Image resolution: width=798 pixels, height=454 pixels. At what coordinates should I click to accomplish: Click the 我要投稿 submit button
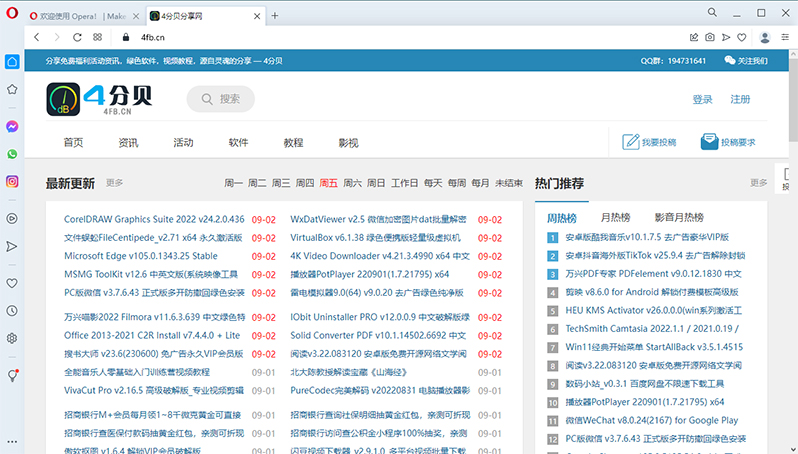(649, 142)
